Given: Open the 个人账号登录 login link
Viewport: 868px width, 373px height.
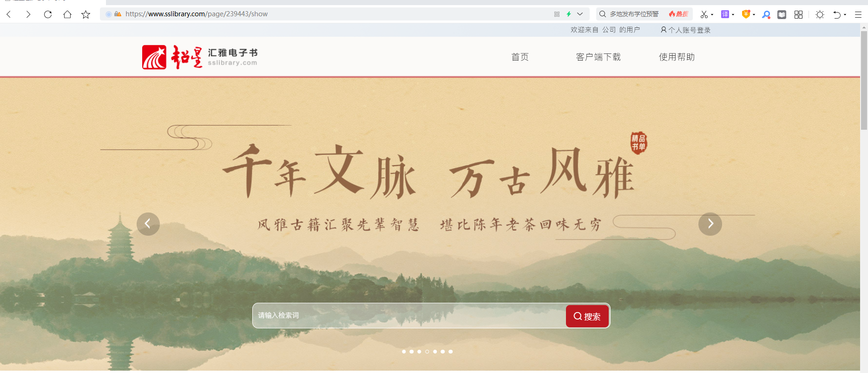Looking at the screenshot, I should (686, 30).
